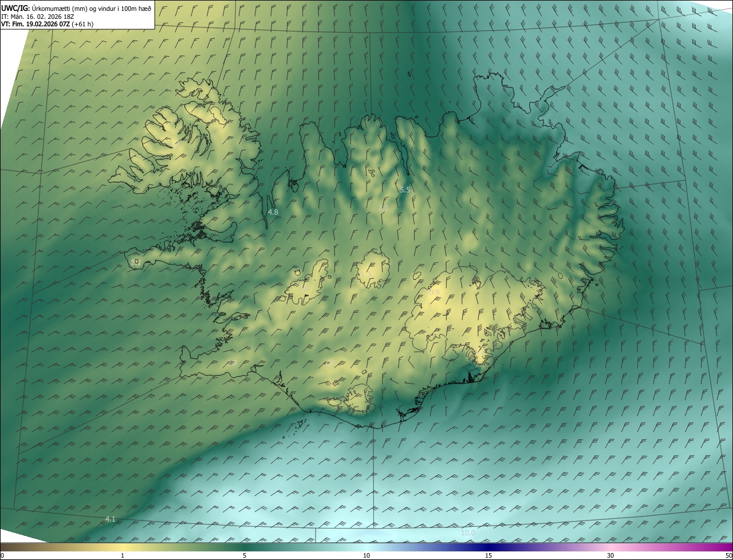The height and width of the screenshot is (560, 733).
Task: Click the map value label '1.3'
Action: point(366,274)
